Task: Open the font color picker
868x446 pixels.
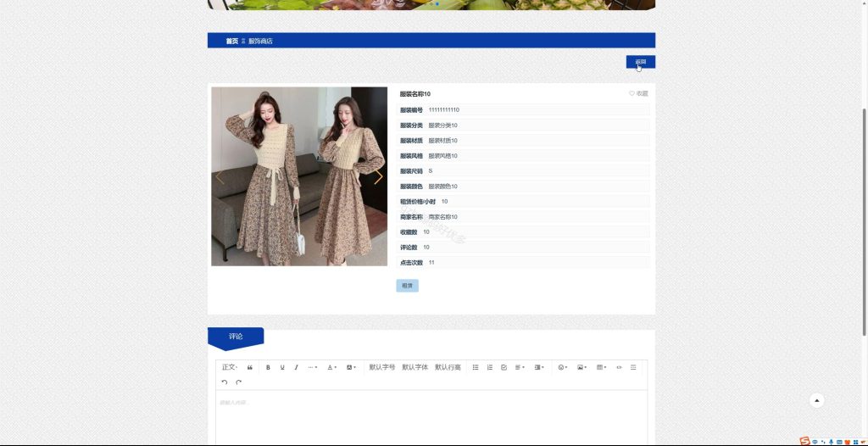Action: coord(331,367)
